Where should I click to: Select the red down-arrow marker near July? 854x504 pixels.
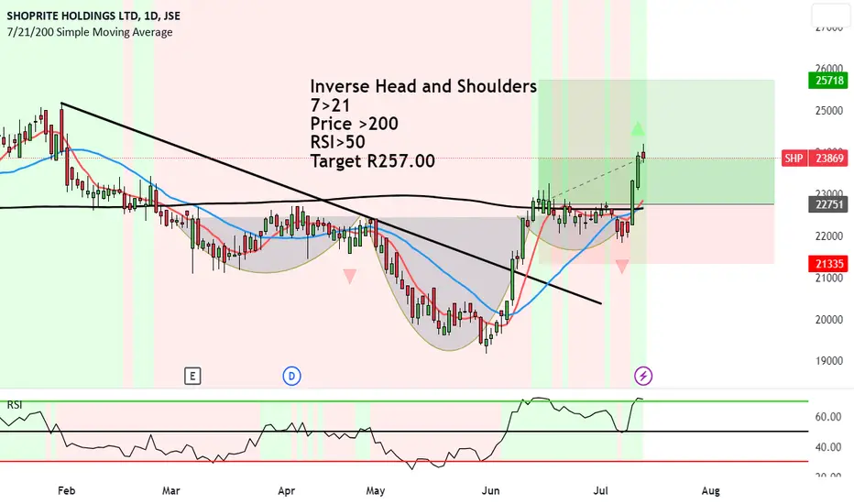point(622,267)
